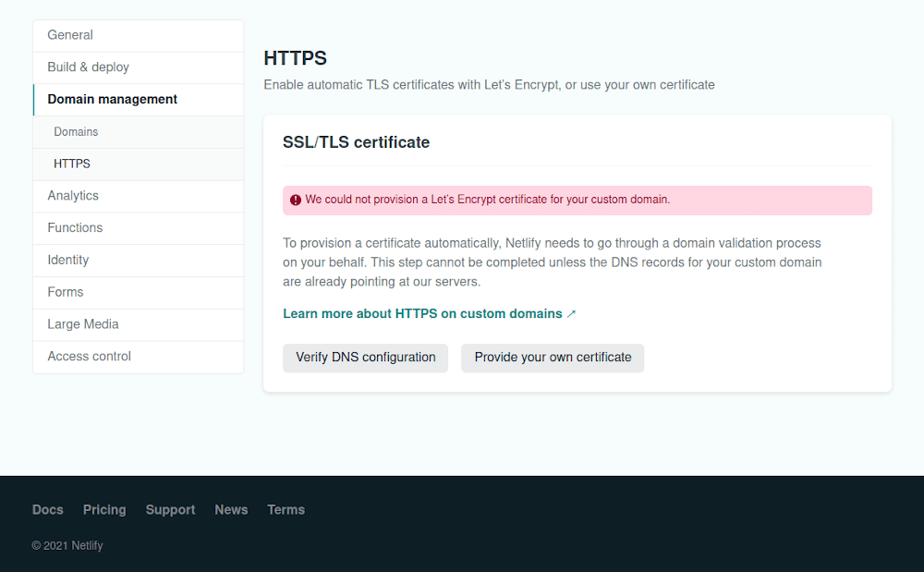924x572 pixels.
Task: Open the Support footer link
Action: 170,509
